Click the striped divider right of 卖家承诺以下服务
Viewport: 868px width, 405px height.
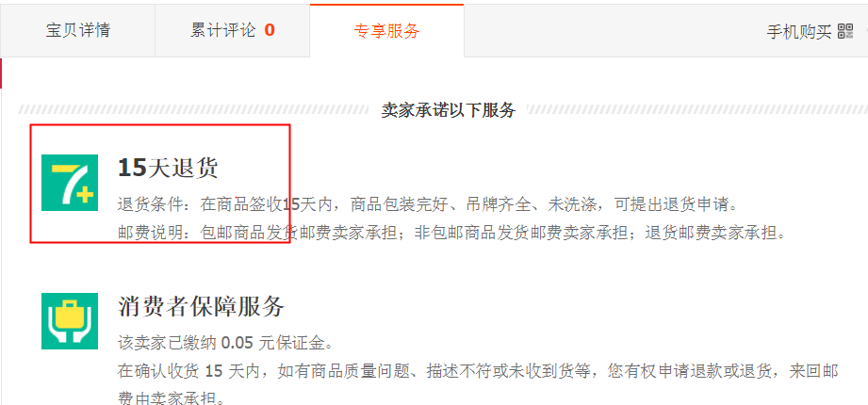697,109
